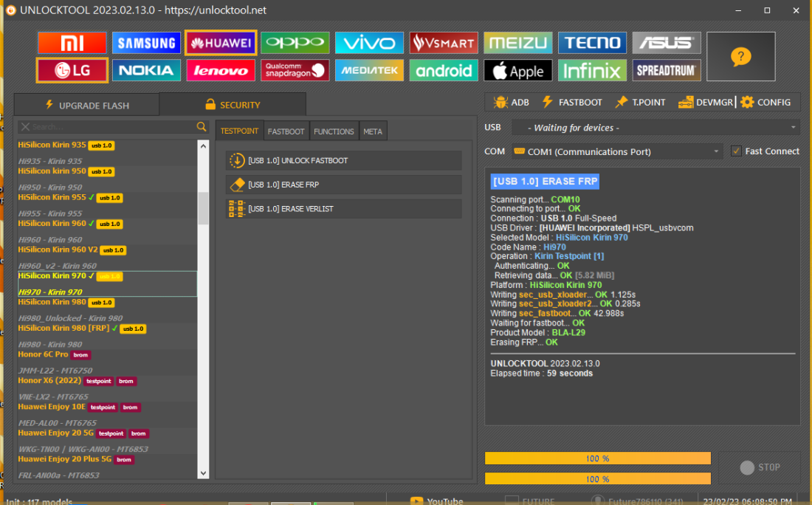This screenshot has height=505, width=812.
Task: Run [USB 1.0] ERASE FRP operation
Action: click(344, 185)
